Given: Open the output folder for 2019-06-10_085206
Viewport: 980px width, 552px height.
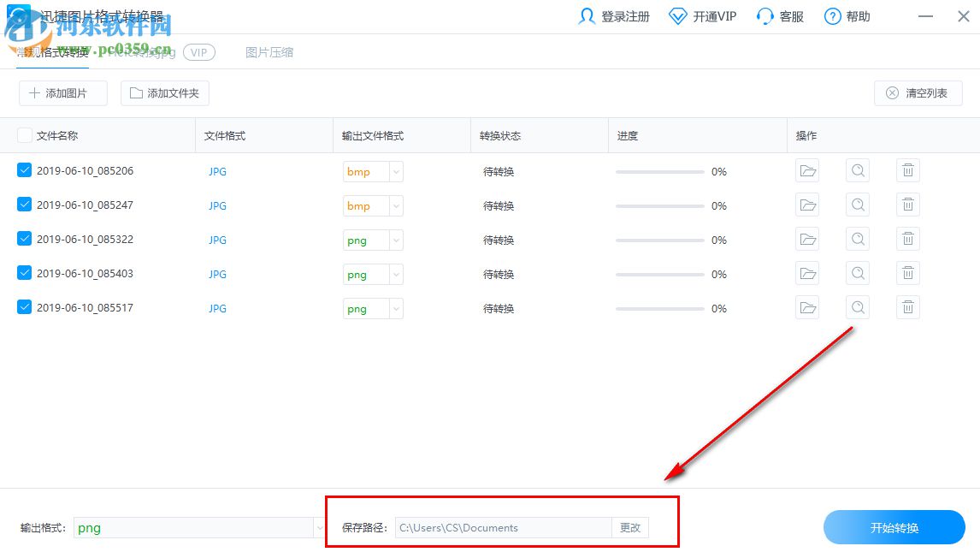Looking at the screenshot, I should pos(806,170).
